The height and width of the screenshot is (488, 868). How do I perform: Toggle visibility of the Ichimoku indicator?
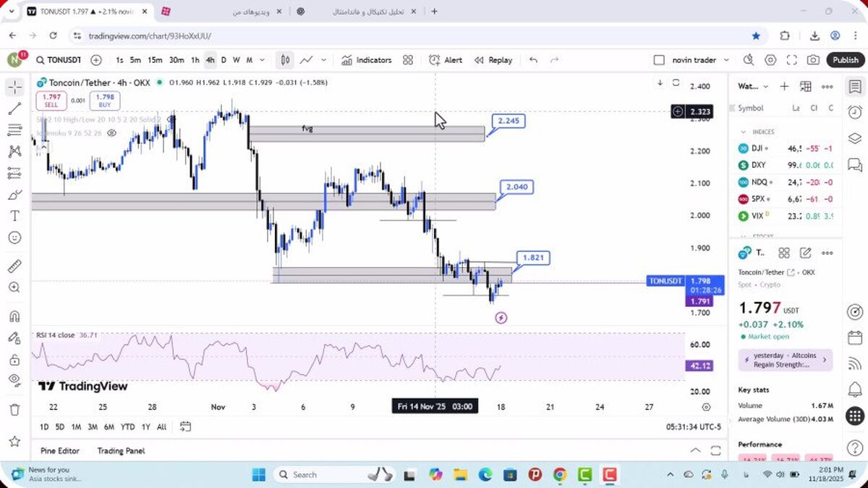point(112,133)
